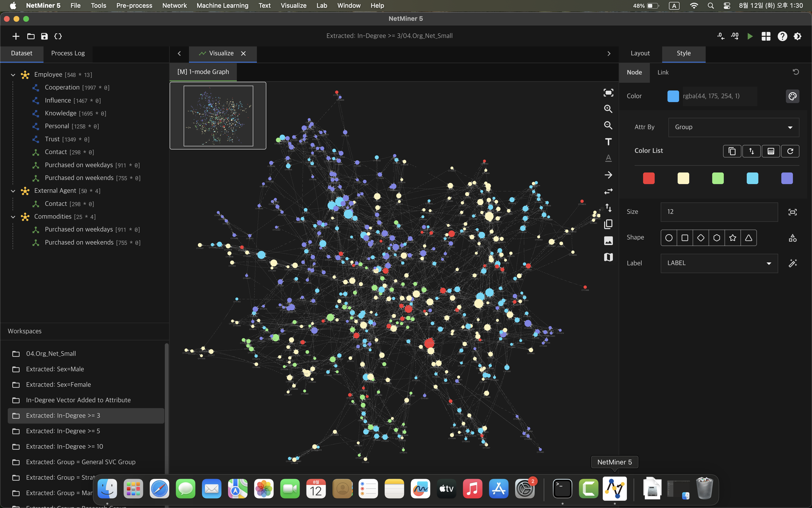The width and height of the screenshot is (812, 508).
Task: Open the Pre-process menu
Action: pyautogui.click(x=134, y=6)
